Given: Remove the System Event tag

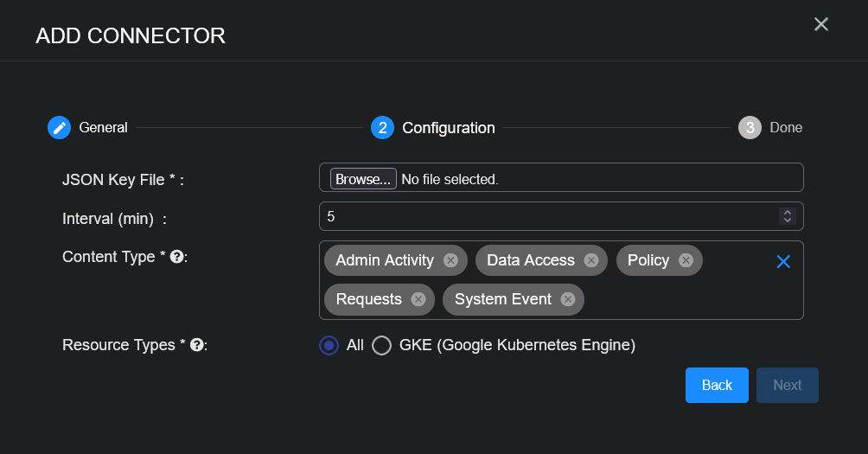Looking at the screenshot, I should pos(568,299).
